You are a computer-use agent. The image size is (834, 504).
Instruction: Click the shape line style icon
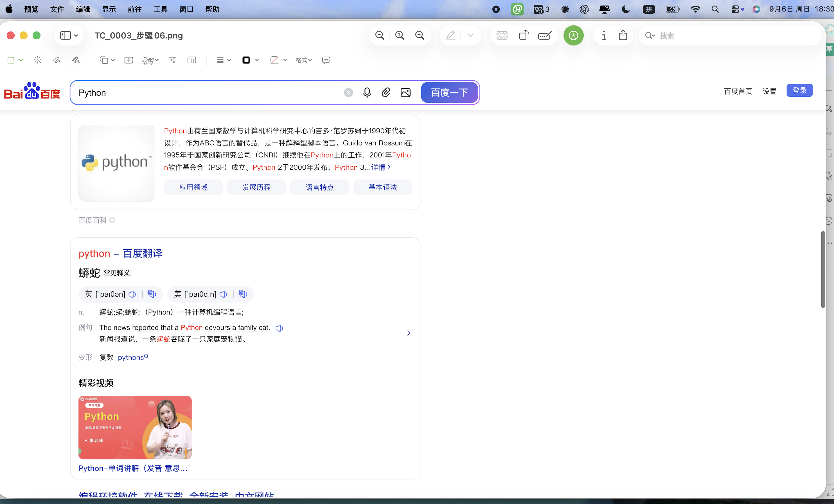(x=220, y=60)
